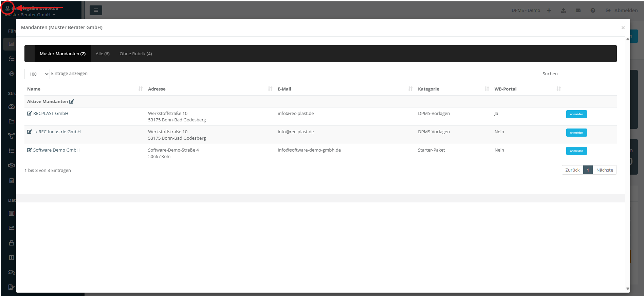The image size is (644, 296).
Task: Go to the Nächste page
Action: coord(605,170)
